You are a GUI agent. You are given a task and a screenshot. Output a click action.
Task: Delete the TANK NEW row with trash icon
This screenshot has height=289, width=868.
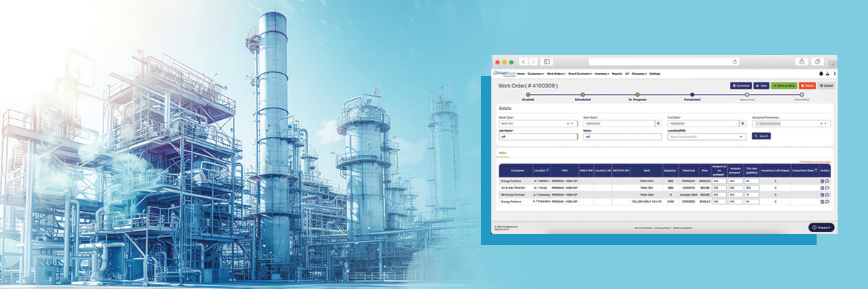pyautogui.click(x=822, y=181)
